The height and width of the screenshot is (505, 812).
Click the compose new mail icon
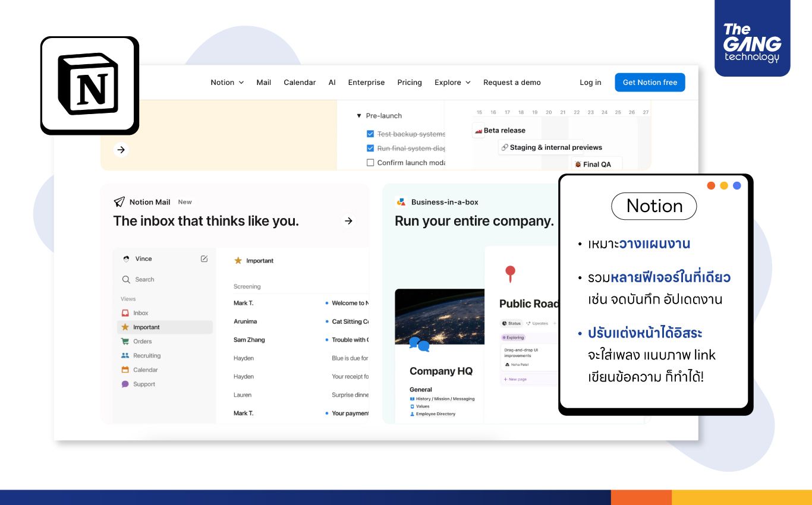(204, 258)
